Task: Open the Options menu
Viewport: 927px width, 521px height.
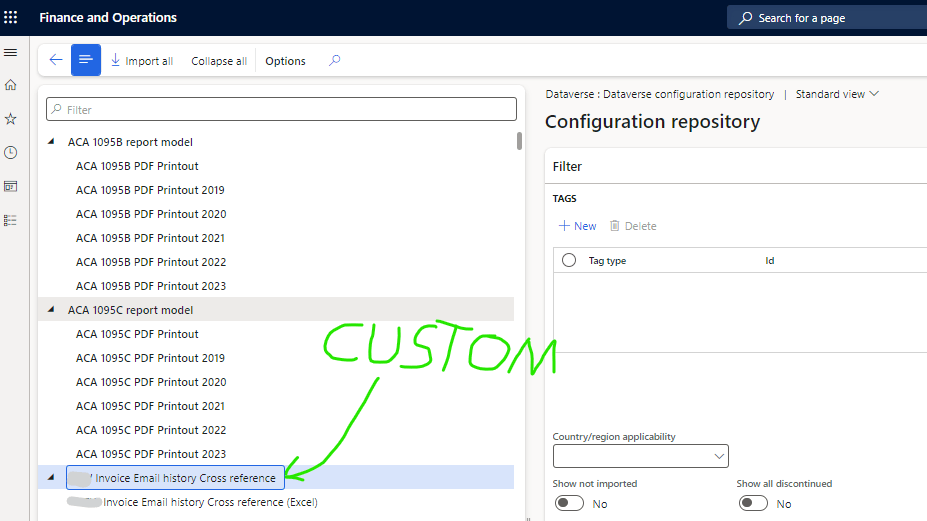Action: 285,61
